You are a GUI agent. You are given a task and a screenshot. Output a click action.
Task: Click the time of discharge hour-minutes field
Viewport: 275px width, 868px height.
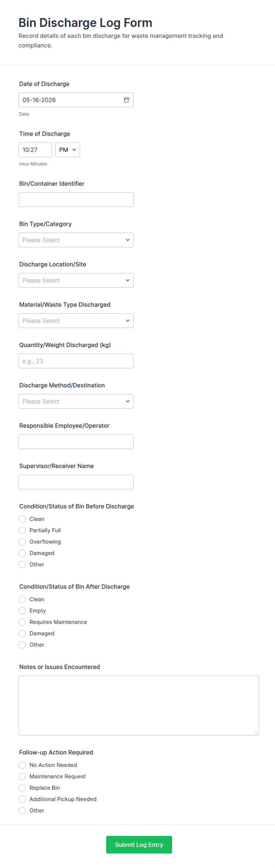35,150
